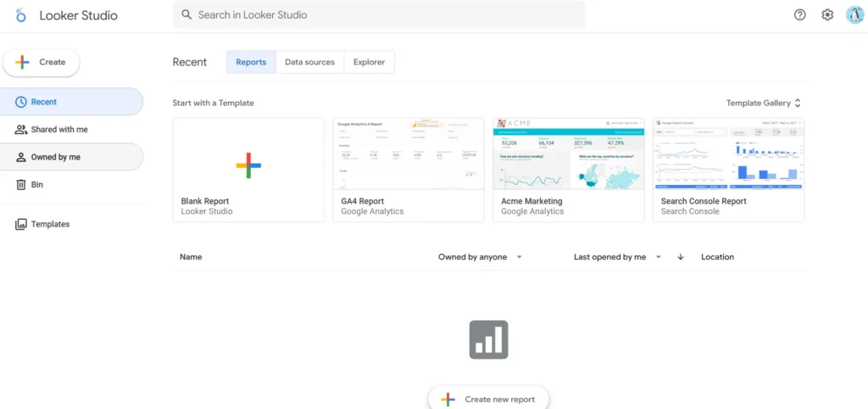This screenshot has height=409, width=868.
Task: Open the Blank Report template thumbnail
Action: (248, 171)
